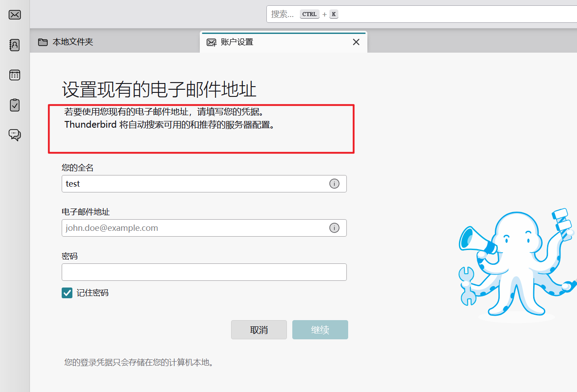Screen dimensions: 577x392
Task: Click the info icon beside the full name field
Action: click(x=334, y=183)
